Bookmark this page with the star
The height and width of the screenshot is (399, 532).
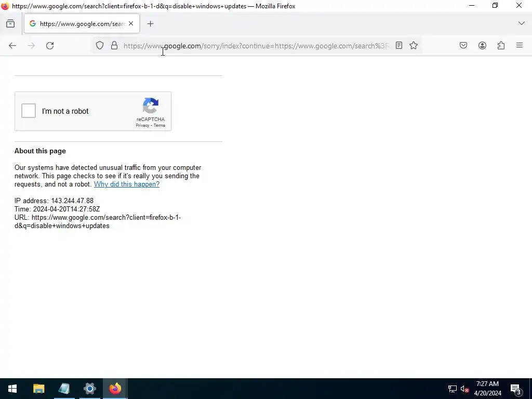413,46
